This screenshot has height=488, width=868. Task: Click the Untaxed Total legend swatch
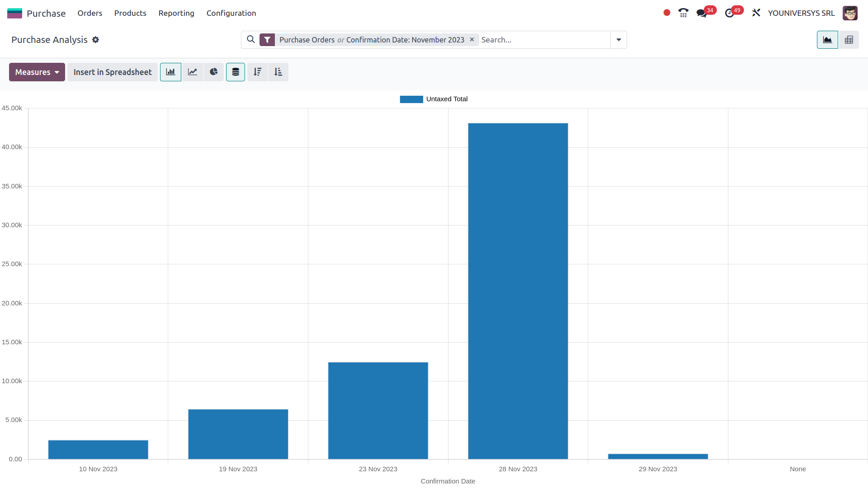click(411, 99)
